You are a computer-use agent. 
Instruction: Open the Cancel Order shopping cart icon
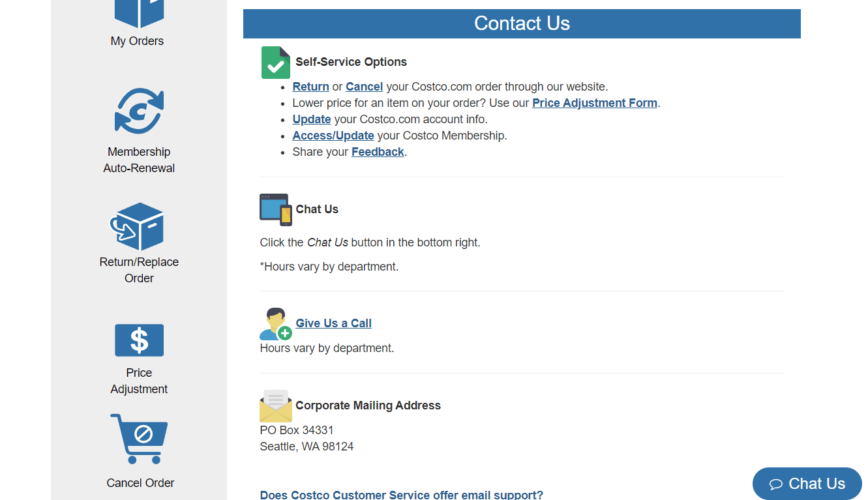[139, 439]
